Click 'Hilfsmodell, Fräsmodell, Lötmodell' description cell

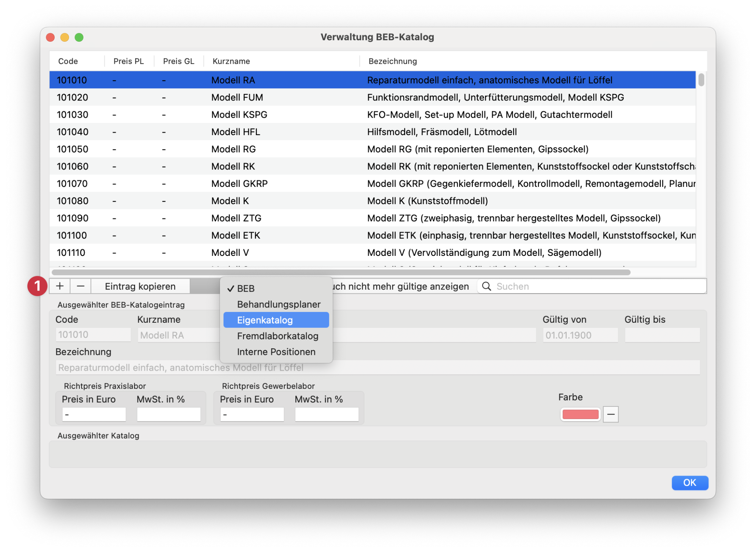point(442,132)
